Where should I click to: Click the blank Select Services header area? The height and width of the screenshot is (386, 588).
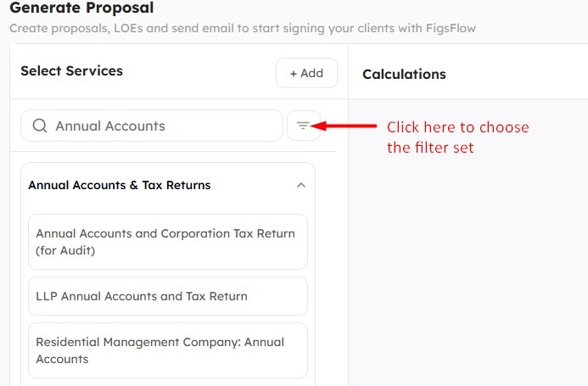pos(199,71)
